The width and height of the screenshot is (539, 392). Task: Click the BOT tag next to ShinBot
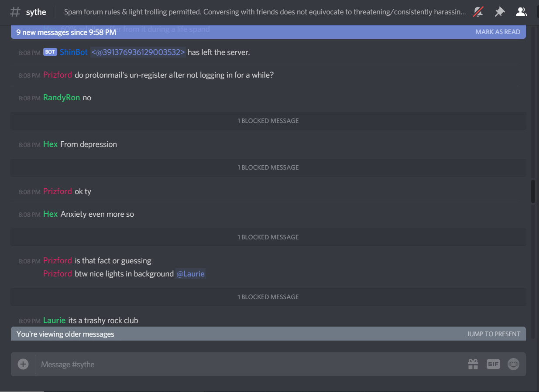click(x=50, y=52)
